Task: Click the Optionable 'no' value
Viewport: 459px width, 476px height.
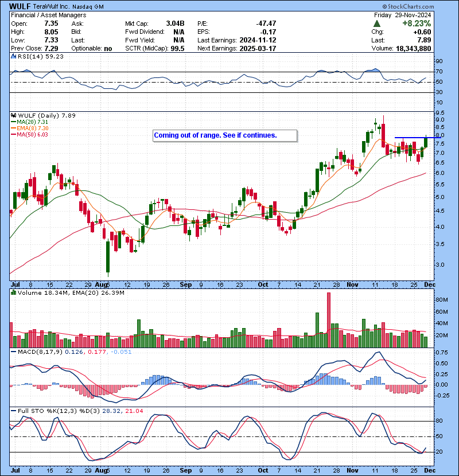Action: (x=108, y=48)
